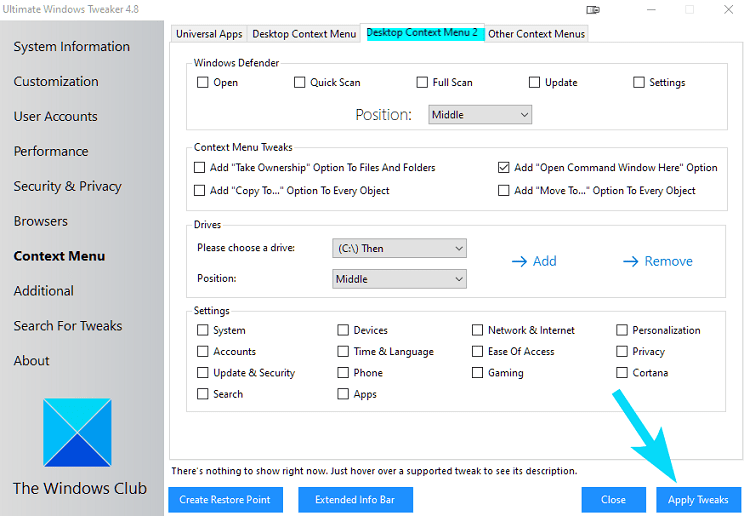The width and height of the screenshot is (744, 516).
Task: Open the Additional section
Action: (44, 291)
